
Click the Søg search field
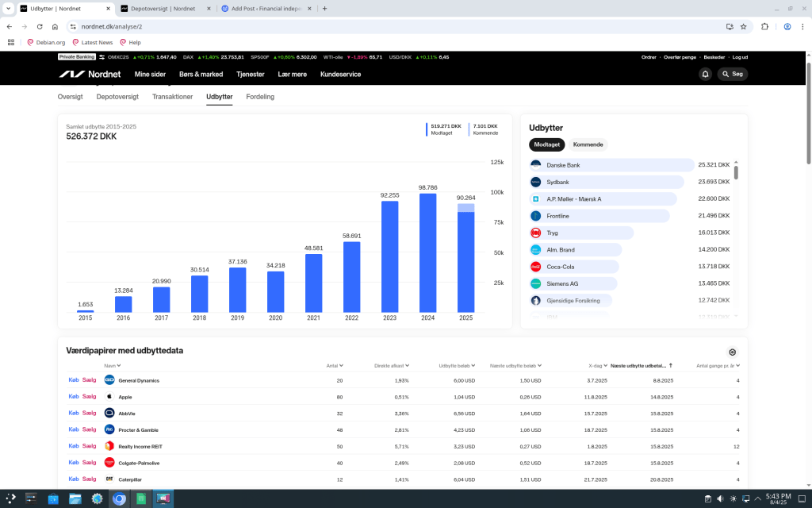732,74
